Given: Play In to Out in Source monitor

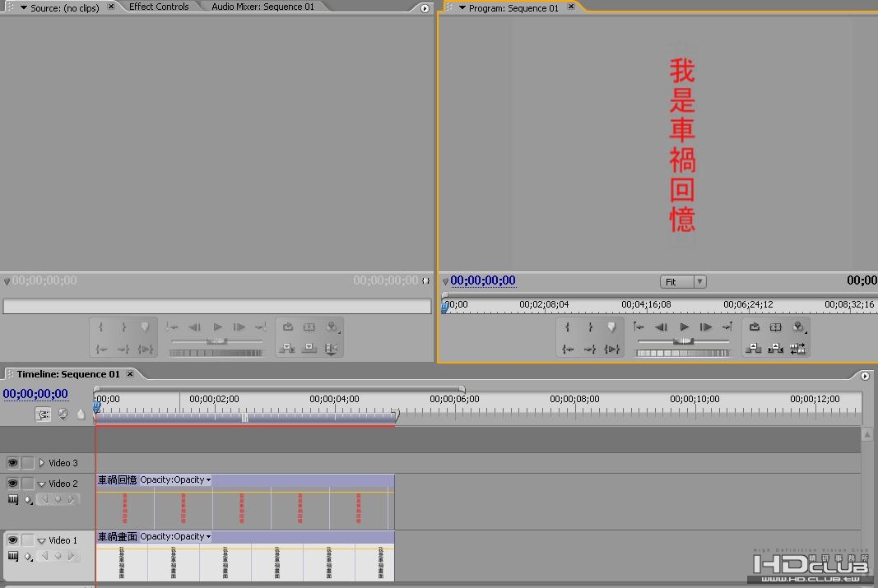Looking at the screenshot, I should 146,350.
